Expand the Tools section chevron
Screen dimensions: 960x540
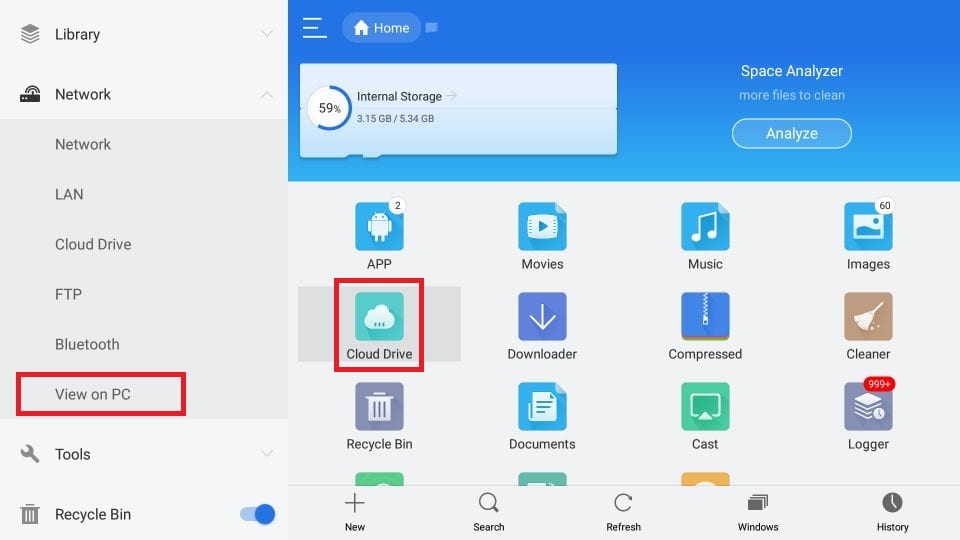(266, 454)
